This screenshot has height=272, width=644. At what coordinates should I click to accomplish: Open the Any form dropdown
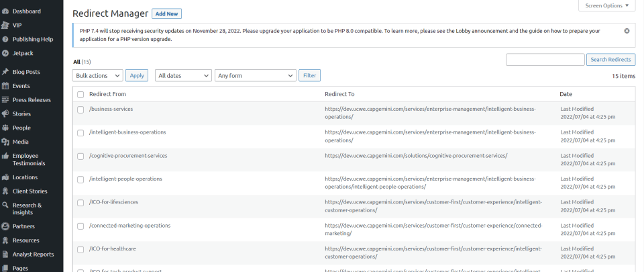pyautogui.click(x=255, y=76)
